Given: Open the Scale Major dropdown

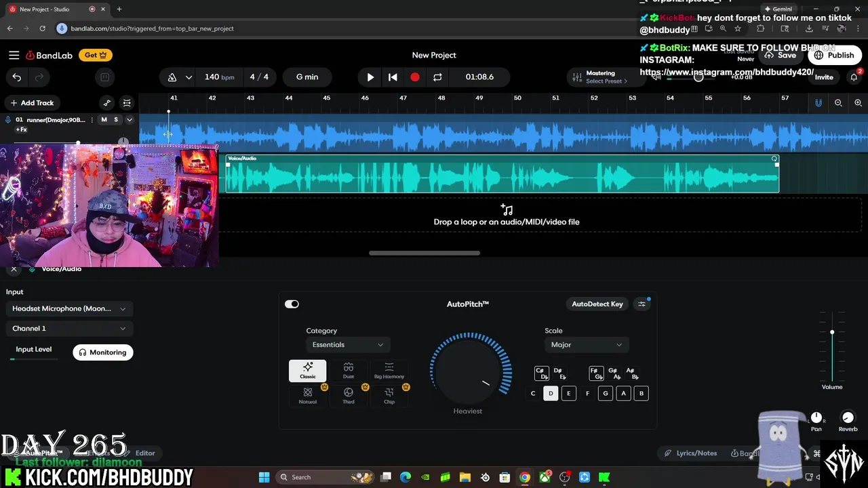Looking at the screenshot, I should click(x=587, y=345).
